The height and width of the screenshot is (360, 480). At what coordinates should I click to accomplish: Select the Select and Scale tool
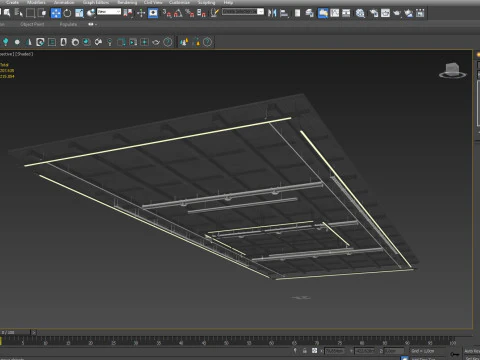(79, 13)
